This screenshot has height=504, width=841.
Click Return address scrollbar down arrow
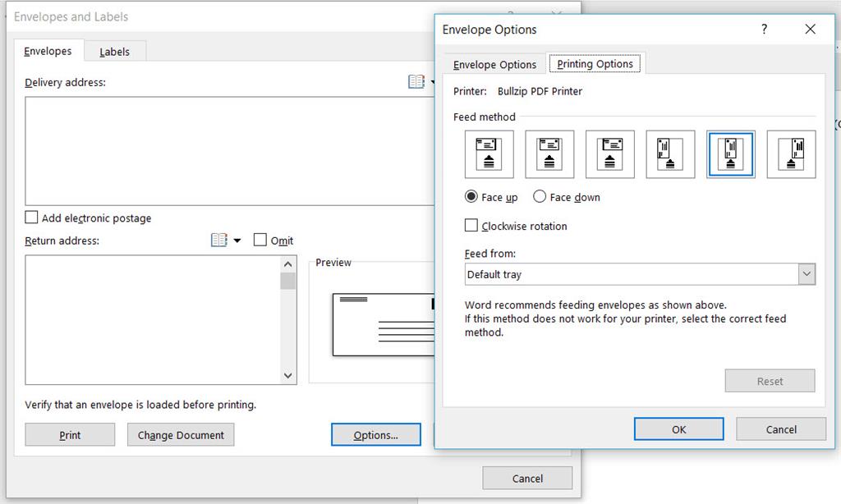point(288,376)
